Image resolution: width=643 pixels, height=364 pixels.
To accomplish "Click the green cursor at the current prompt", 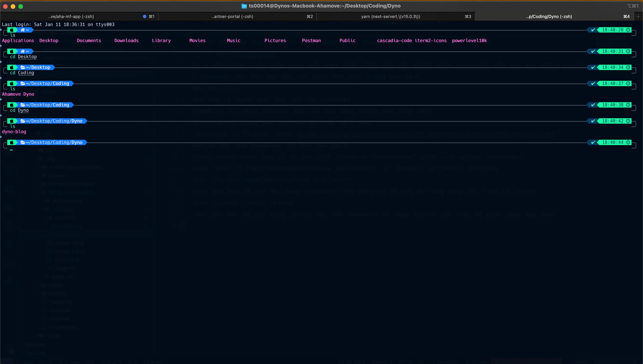I will [x=11, y=150].
